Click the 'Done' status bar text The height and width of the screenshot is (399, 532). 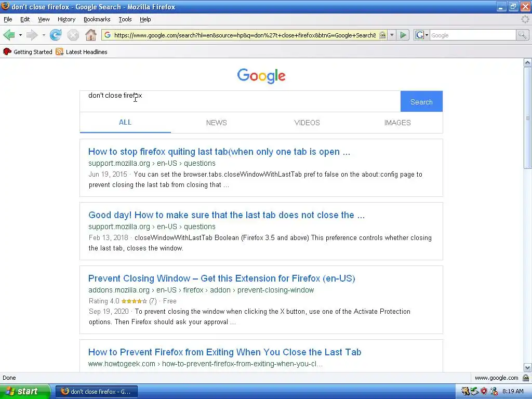(9, 378)
